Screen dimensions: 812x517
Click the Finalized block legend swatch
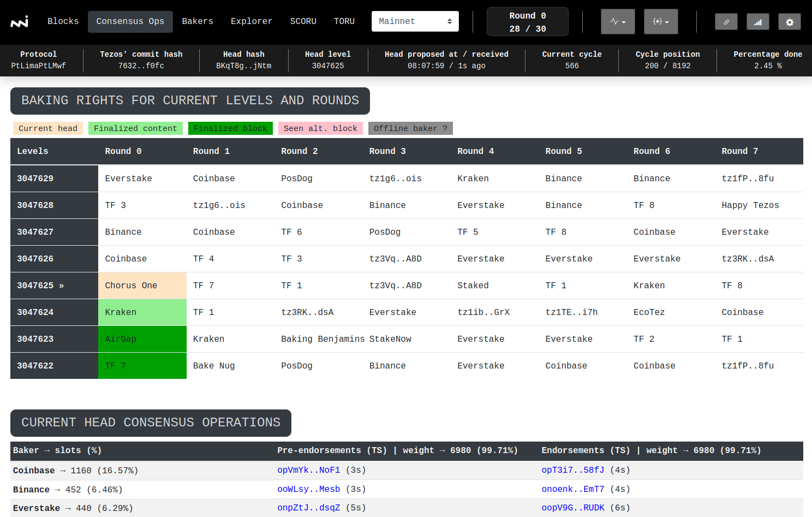coord(230,128)
